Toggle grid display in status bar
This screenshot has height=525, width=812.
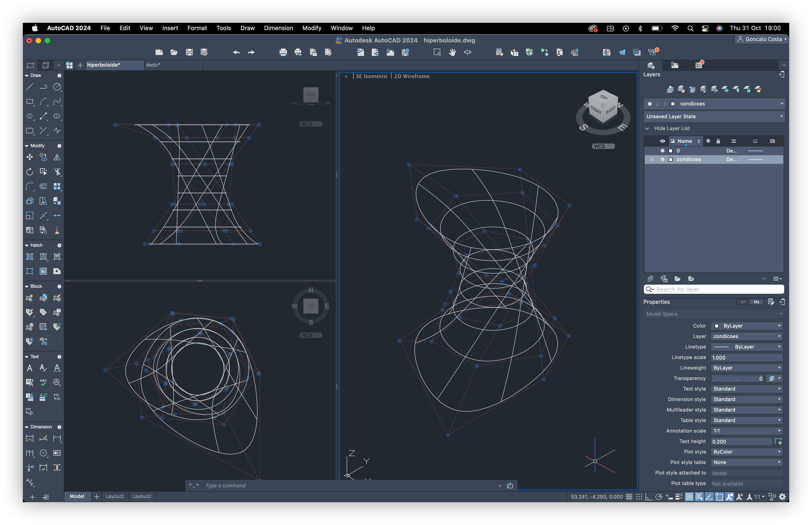(x=629, y=497)
